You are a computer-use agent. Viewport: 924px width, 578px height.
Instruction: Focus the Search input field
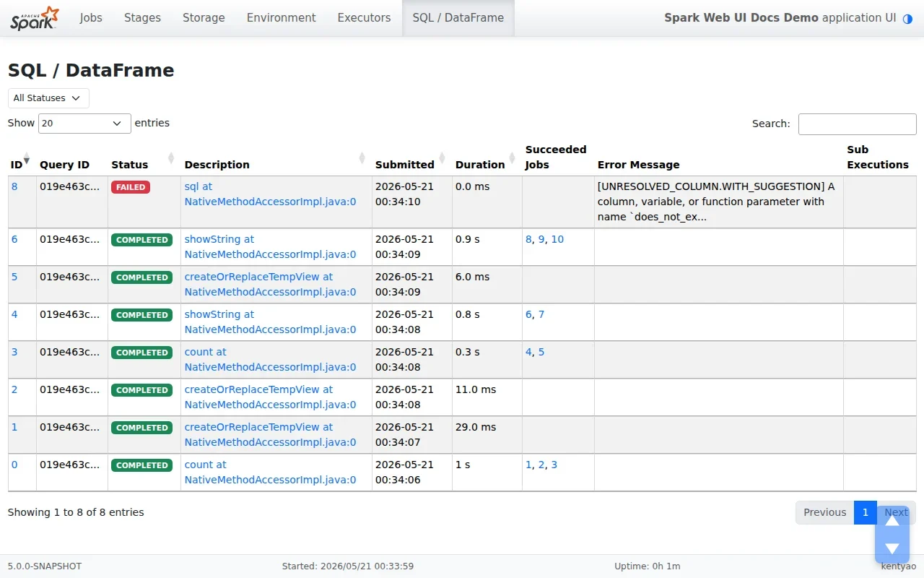857,124
